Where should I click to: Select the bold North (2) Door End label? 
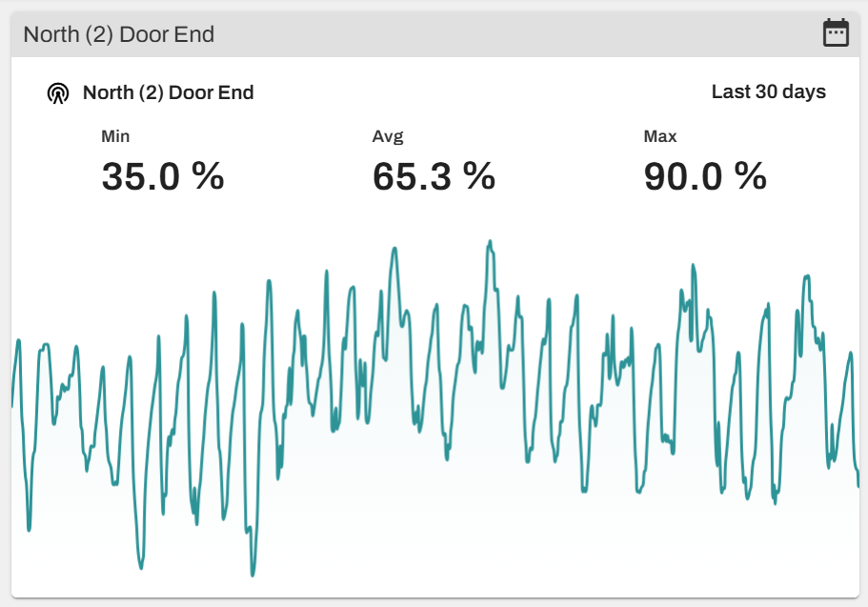pos(168,92)
